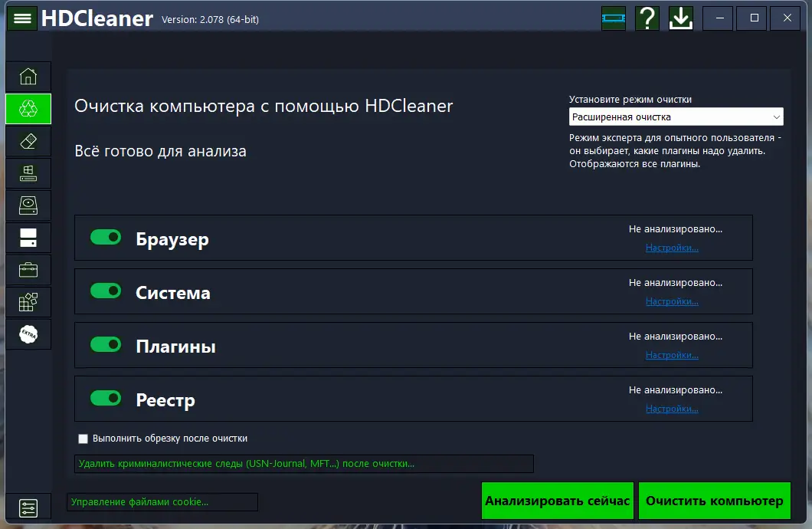Screen dimensions: 812x529
Task: Open the hard disk sidebar icon
Action: (28, 205)
